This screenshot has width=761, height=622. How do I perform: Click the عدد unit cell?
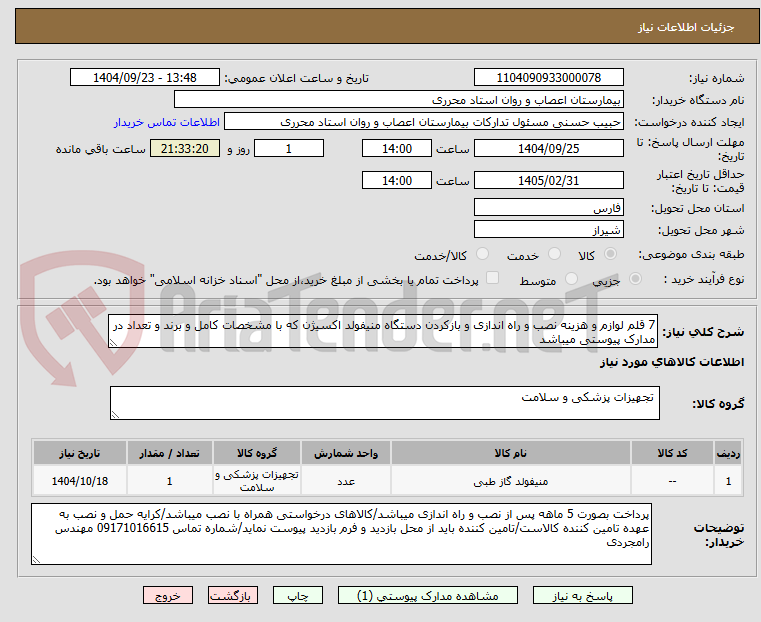tap(346, 481)
